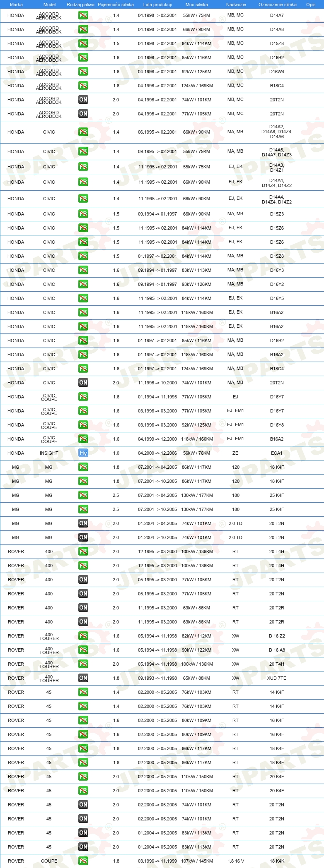Viewport: 324px width, 868px height.
Task: Click the Lata produkcji column header
Action: pyautogui.click(x=157, y=5)
